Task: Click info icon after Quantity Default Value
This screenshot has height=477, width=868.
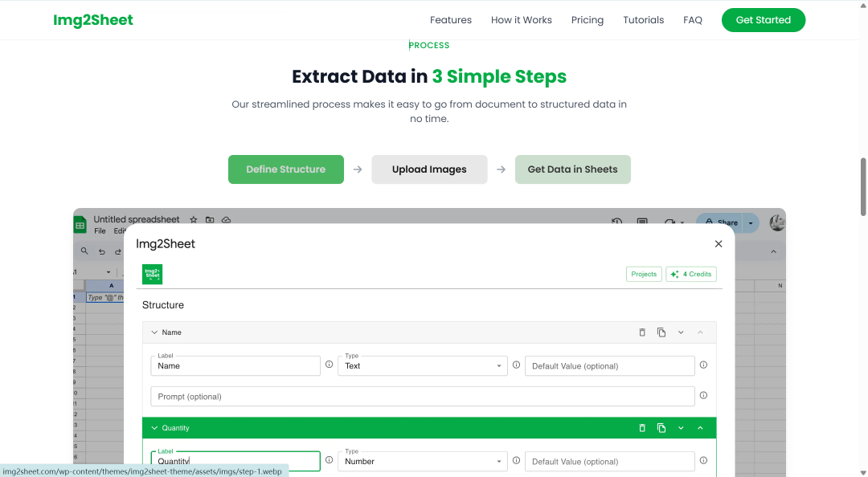Action: coord(703,460)
